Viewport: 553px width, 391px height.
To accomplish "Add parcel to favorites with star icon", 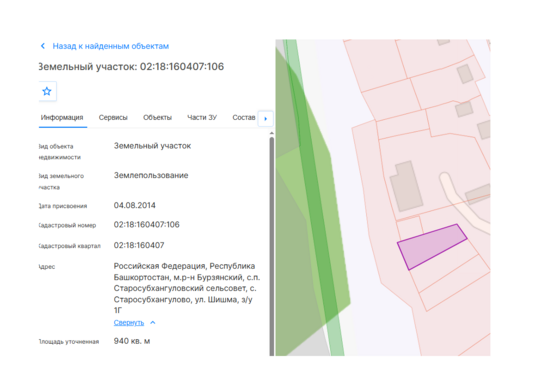I will point(47,91).
